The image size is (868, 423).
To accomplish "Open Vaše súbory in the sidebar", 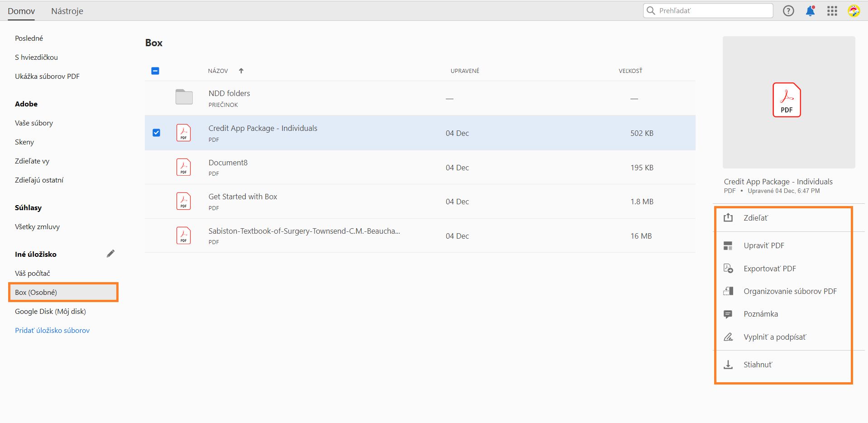I will point(34,123).
